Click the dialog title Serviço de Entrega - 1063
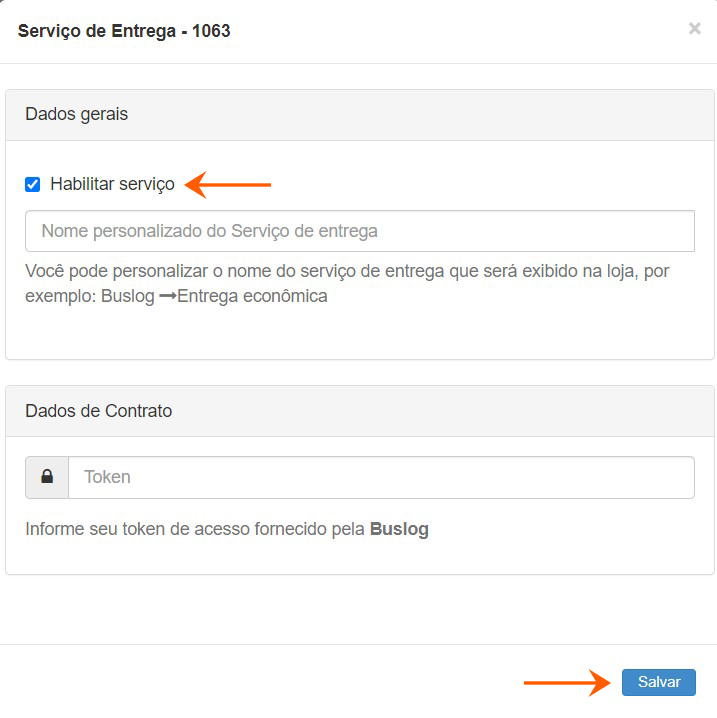 click(124, 31)
